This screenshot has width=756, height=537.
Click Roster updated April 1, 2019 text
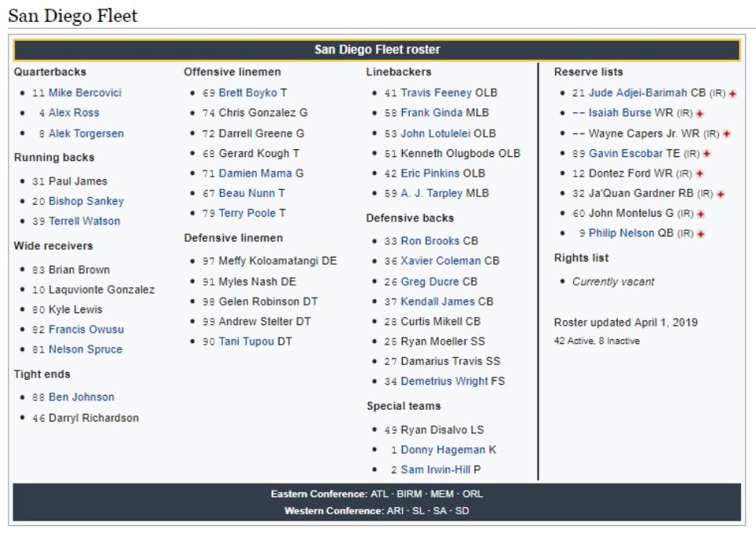tap(626, 323)
